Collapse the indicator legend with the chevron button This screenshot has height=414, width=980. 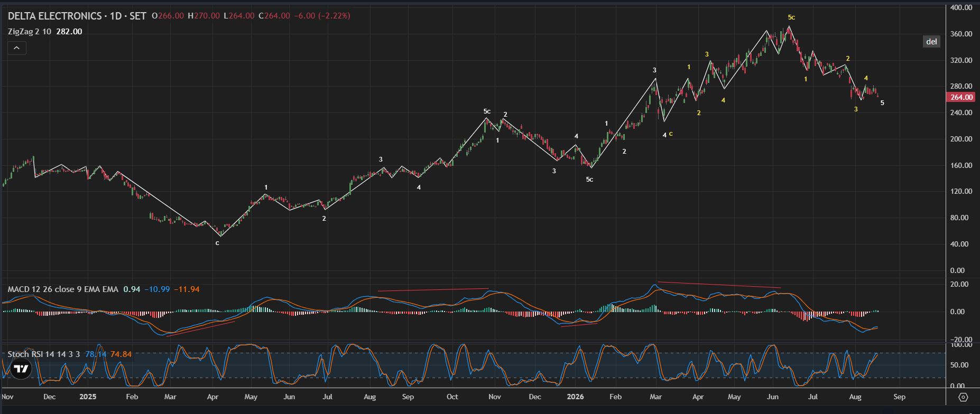17,48
